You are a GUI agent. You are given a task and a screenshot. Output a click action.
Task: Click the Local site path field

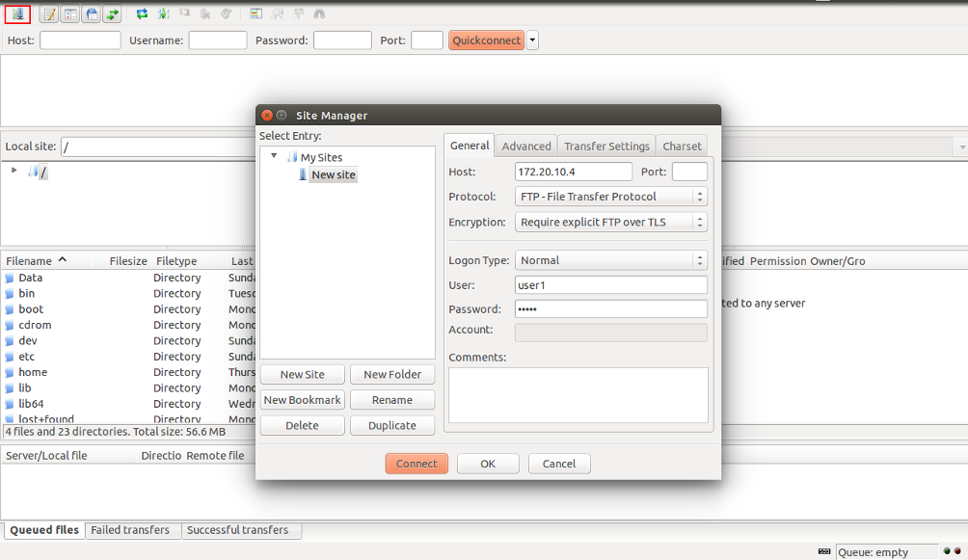click(159, 147)
